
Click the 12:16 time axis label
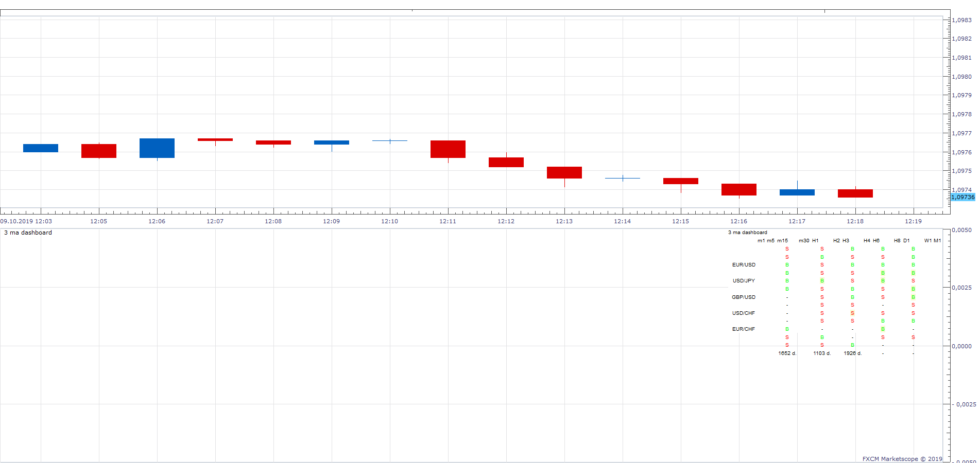(x=739, y=221)
